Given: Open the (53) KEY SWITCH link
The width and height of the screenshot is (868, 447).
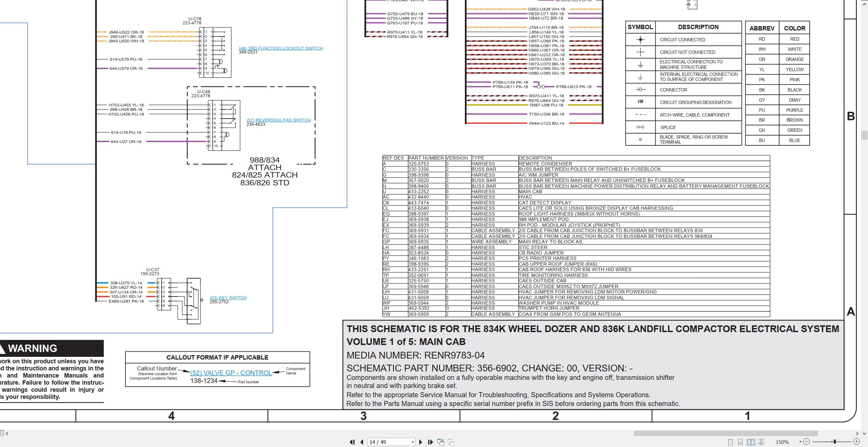Looking at the screenshot, I should (228, 298).
